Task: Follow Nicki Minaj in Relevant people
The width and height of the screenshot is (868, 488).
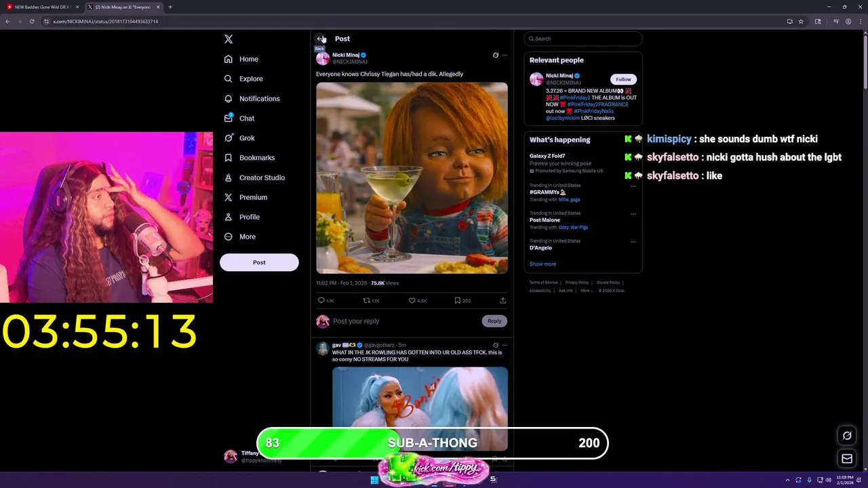Action: [x=623, y=79]
